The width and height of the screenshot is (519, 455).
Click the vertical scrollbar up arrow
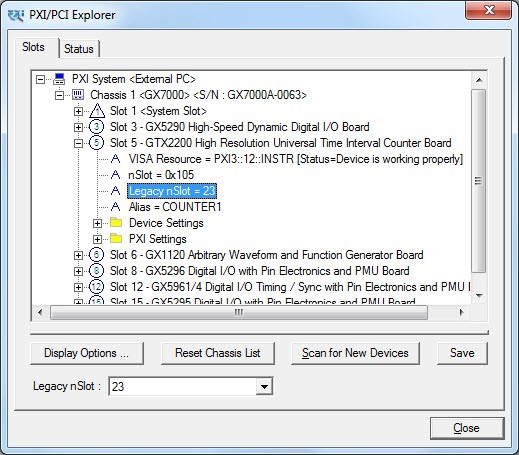(x=479, y=80)
